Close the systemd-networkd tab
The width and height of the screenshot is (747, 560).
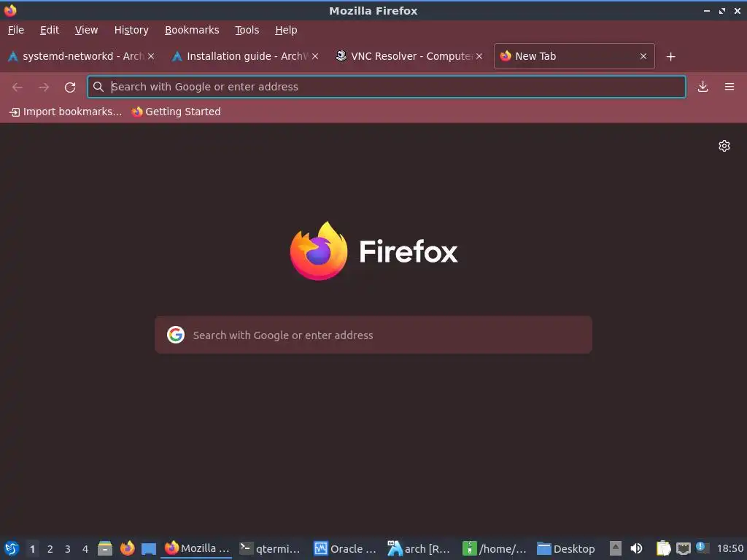(x=150, y=56)
